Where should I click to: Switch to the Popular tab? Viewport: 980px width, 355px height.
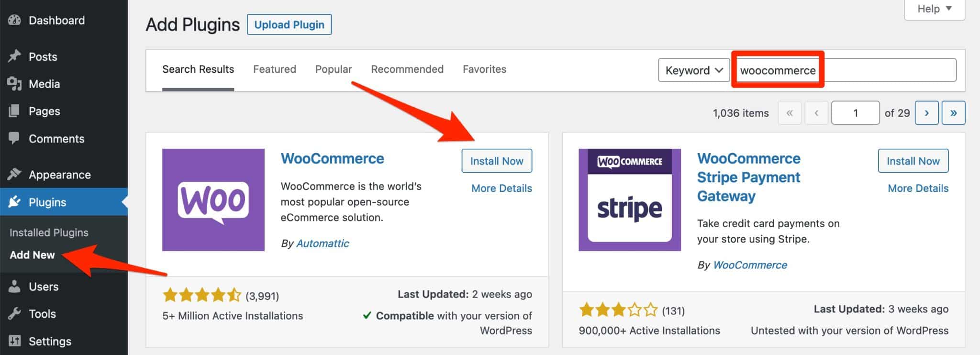[334, 69]
